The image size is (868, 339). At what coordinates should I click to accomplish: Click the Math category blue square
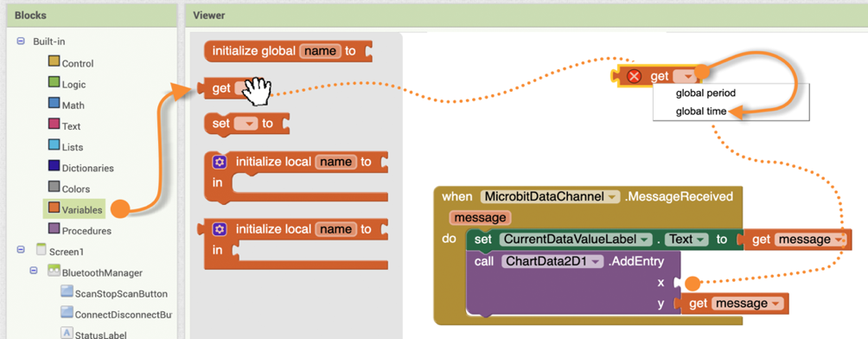point(54,103)
